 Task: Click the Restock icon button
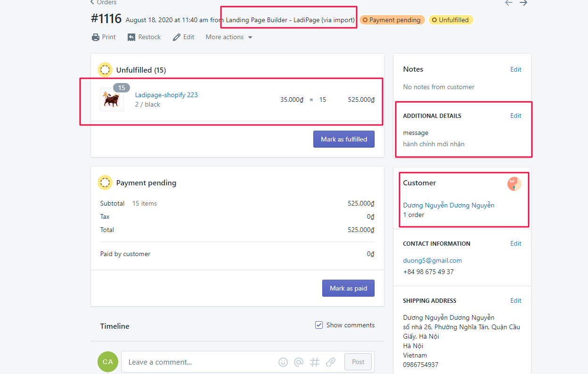pos(132,37)
